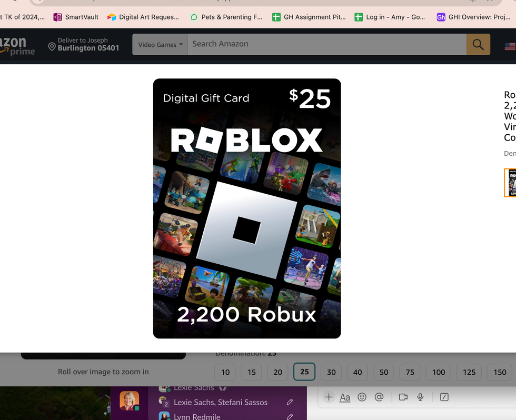Select the gift card thumbnail on right
Image resolution: width=516 pixels, height=420 pixels.
[510, 183]
